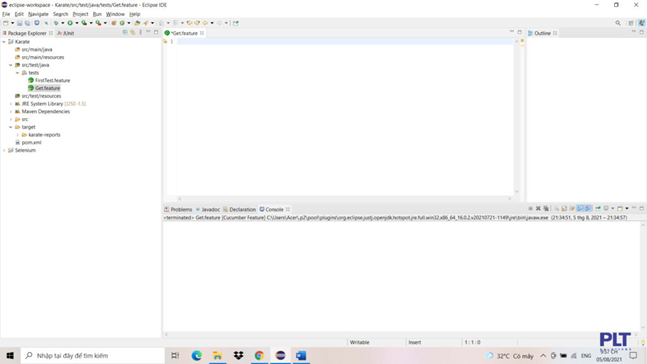Click the Remove Launch X icon in Console

538,208
